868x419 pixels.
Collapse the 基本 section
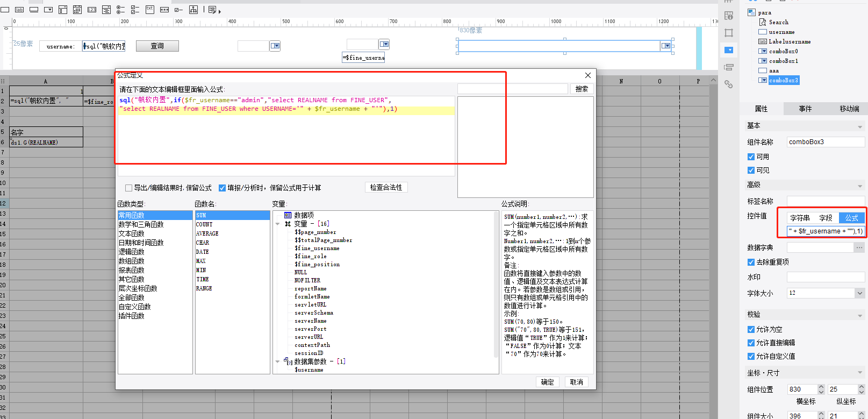pos(860,127)
